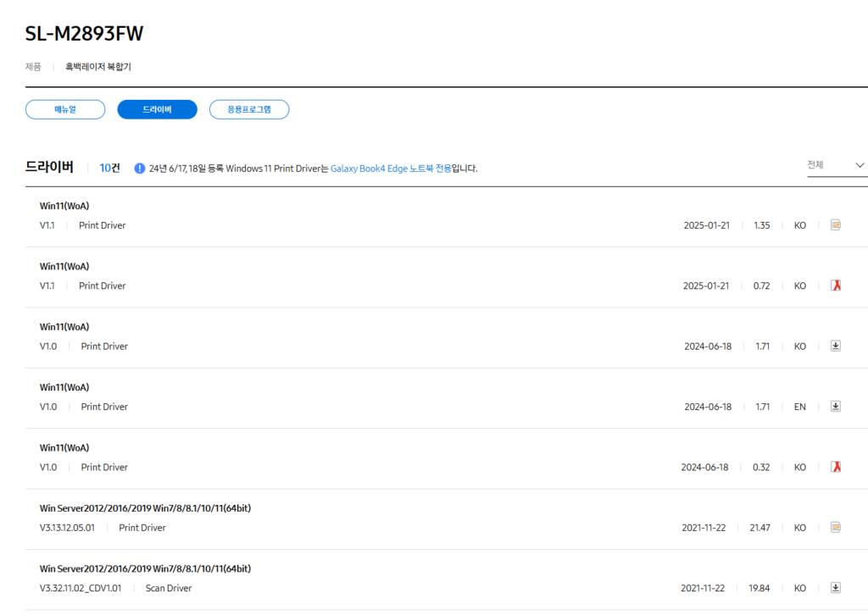This screenshot has height=615, width=868.
Task: Download the EN language V1.0 Print Driver
Action: (x=835, y=406)
